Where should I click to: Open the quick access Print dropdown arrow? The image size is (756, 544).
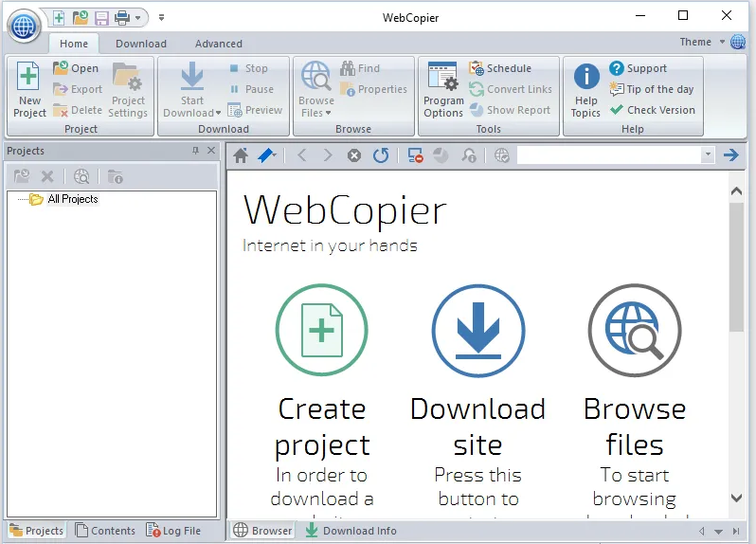[138, 18]
